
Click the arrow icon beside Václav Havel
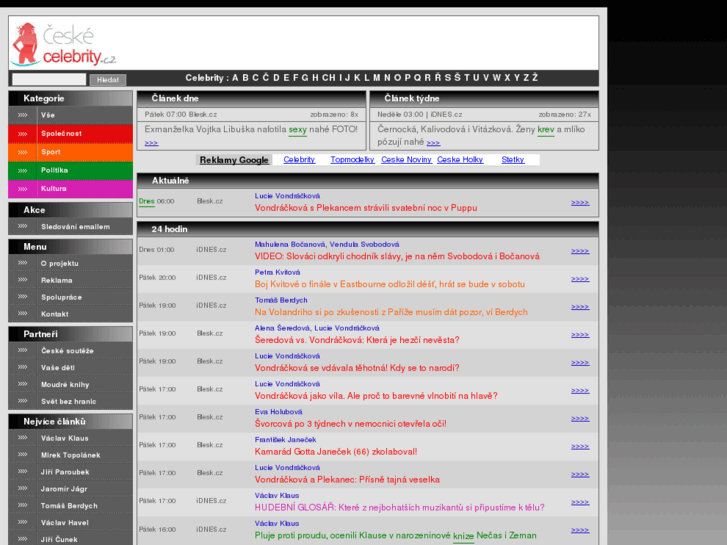(x=22, y=522)
